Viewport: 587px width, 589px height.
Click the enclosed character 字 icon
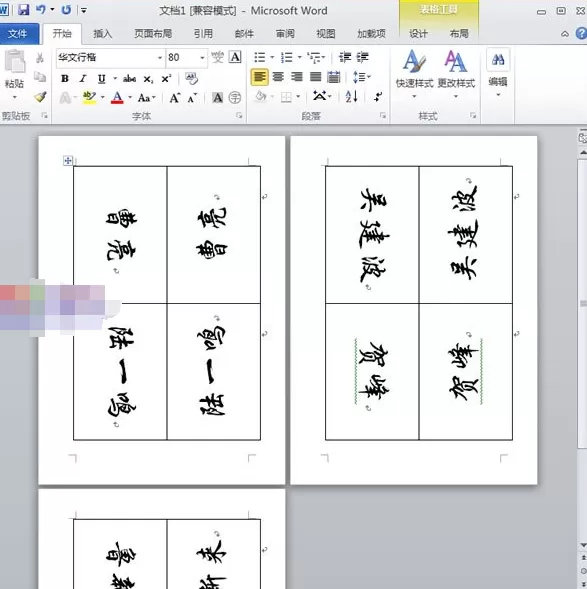coord(235,98)
